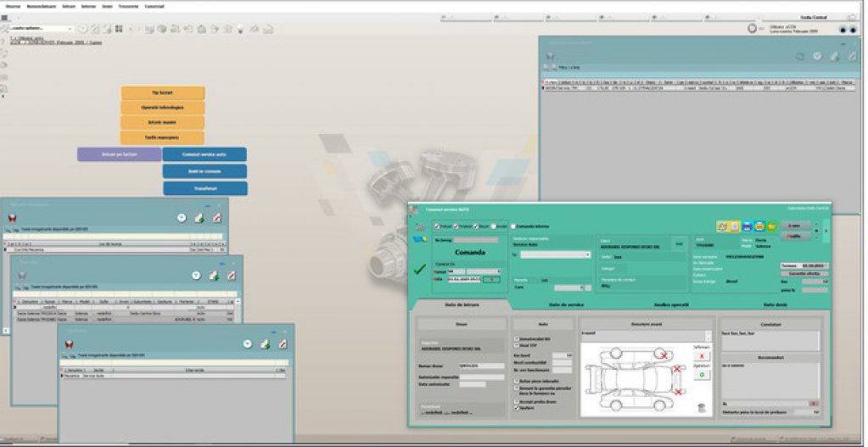Click the green folder icon in order window
The height and width of the screenshot is (447, 868).
[772, 226]
